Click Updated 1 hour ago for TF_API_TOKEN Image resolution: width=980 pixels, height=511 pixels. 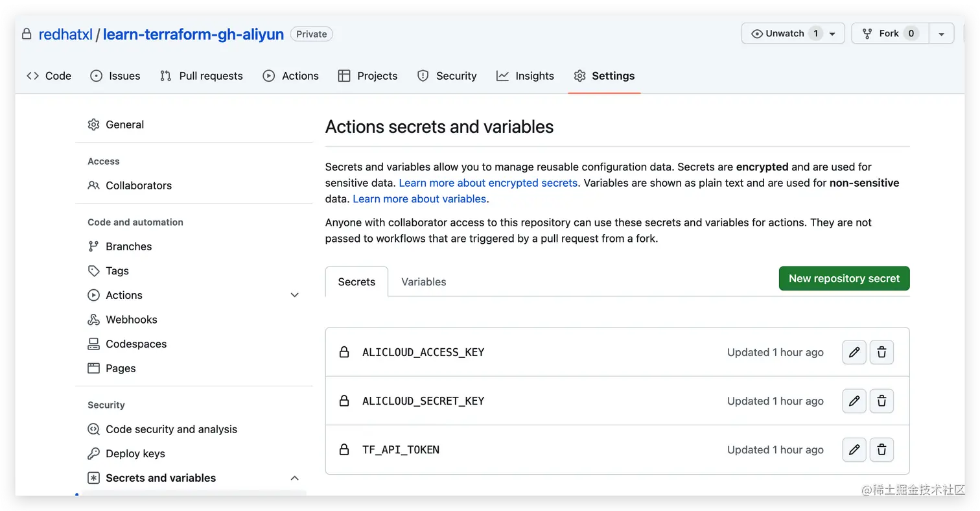pos(775,449)
